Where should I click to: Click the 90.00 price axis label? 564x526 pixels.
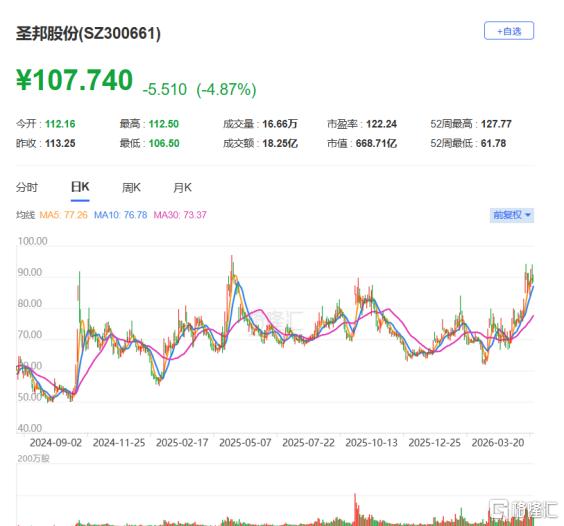pyautogui.click(x=30, y=272)
